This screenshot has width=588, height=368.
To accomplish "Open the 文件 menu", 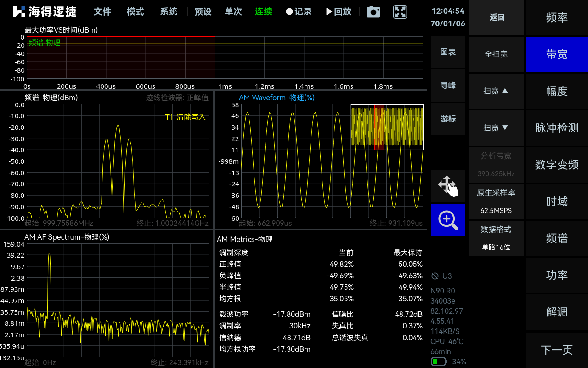I will 102,12.
